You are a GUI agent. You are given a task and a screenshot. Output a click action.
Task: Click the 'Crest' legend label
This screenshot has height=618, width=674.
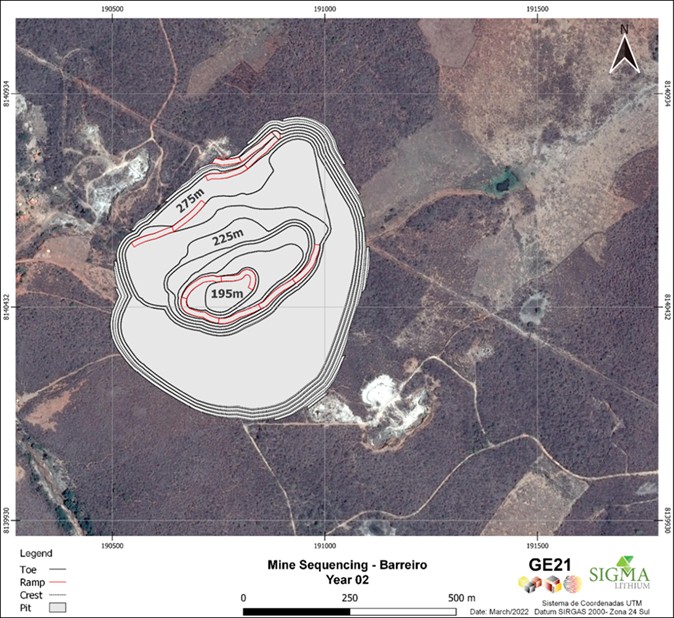tap(31, 595)
